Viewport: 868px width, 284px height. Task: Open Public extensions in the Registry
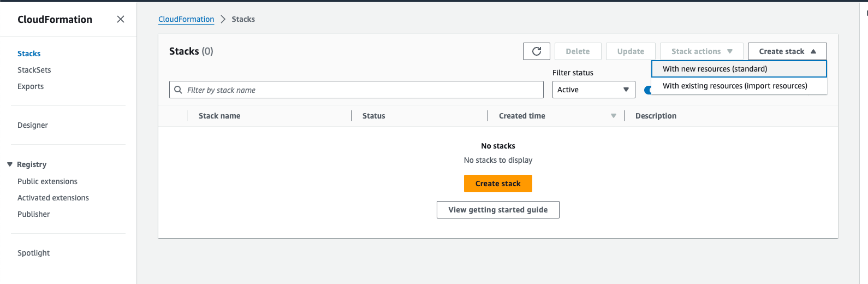(47, 181)
